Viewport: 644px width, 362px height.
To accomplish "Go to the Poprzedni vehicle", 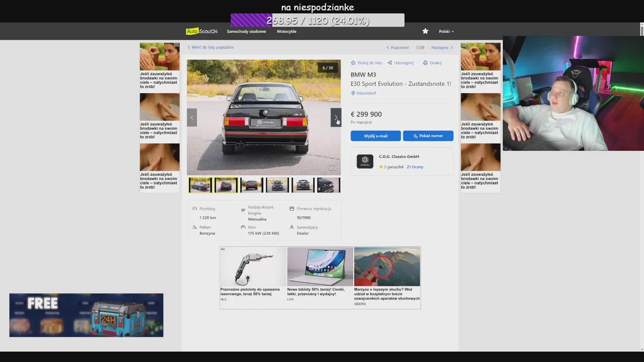I will tap(397, 47).
